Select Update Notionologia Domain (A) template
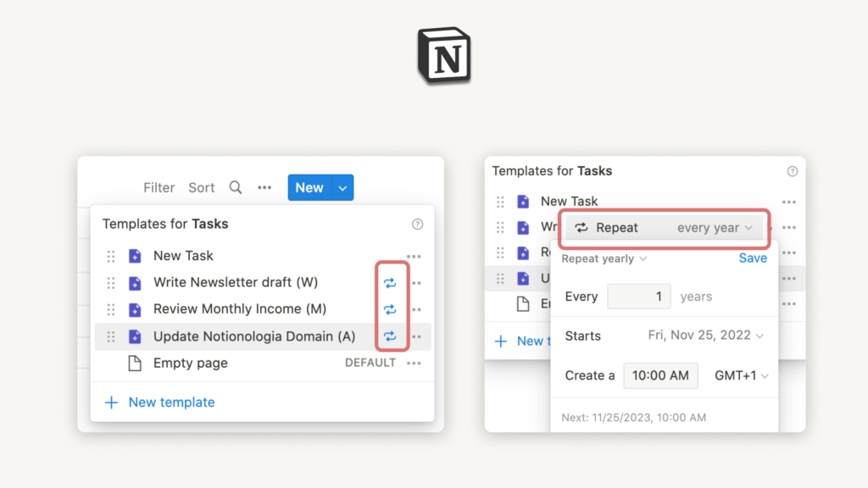 point(254,336)
